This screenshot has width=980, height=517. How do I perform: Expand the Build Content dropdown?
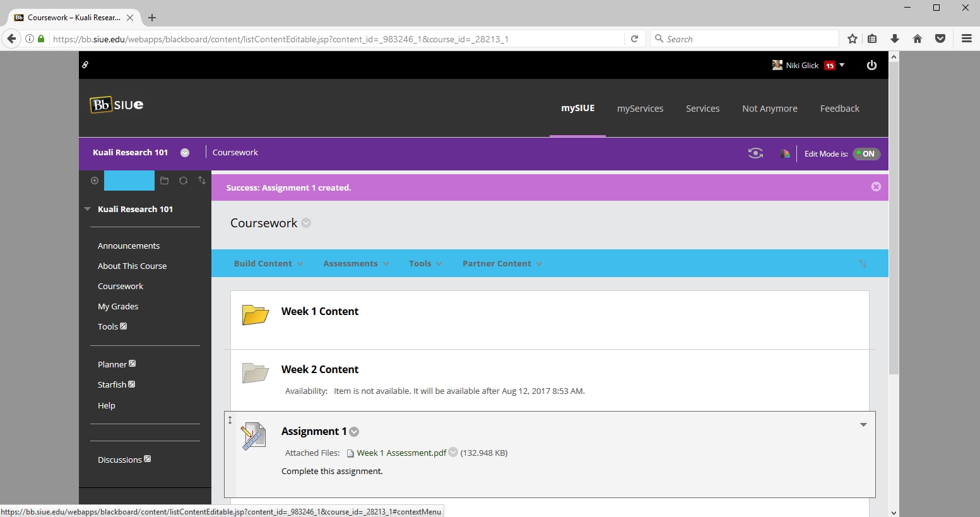point(268,264)
